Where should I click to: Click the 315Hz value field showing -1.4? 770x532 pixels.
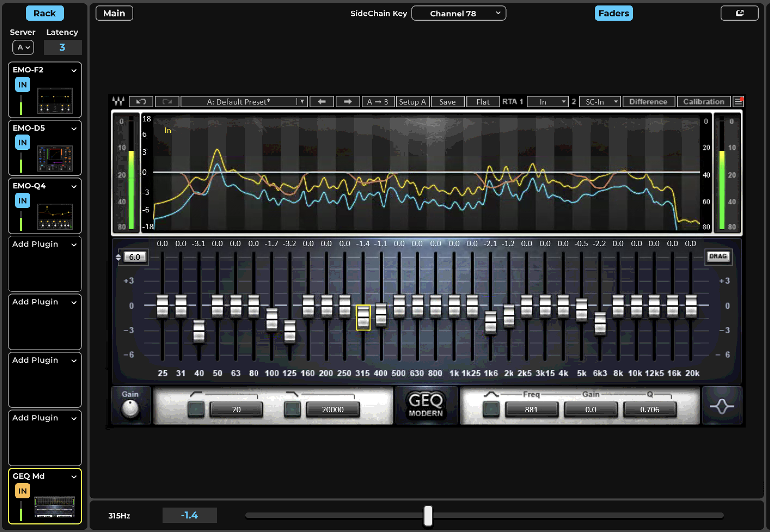[189, 515]
